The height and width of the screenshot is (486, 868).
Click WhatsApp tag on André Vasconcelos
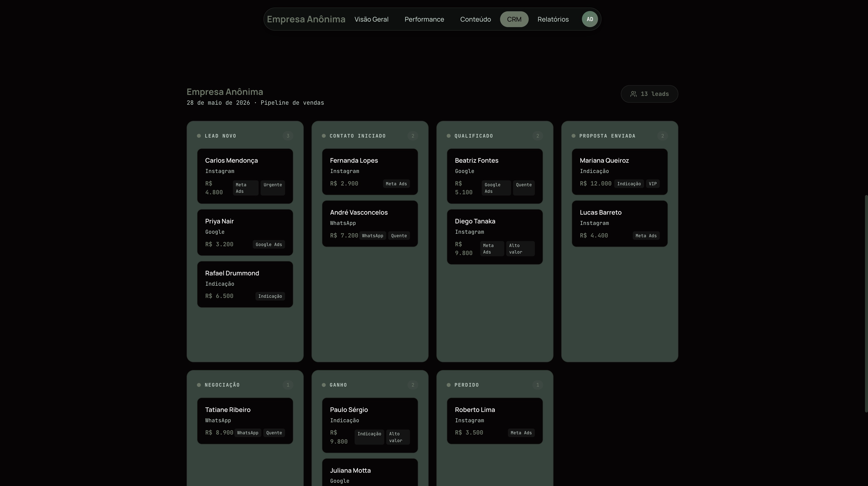tap(372, 236)
